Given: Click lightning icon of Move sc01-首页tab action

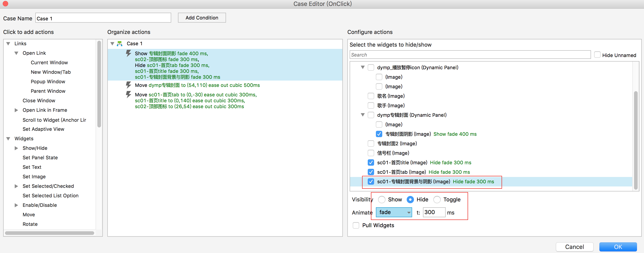Looking at the screenshot, I should [x=128, y=94].
